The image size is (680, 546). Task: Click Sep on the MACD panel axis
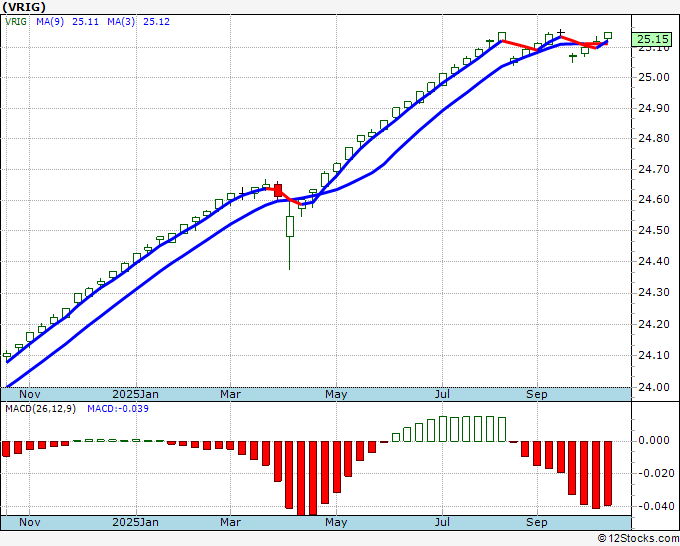tap(536, 522)
